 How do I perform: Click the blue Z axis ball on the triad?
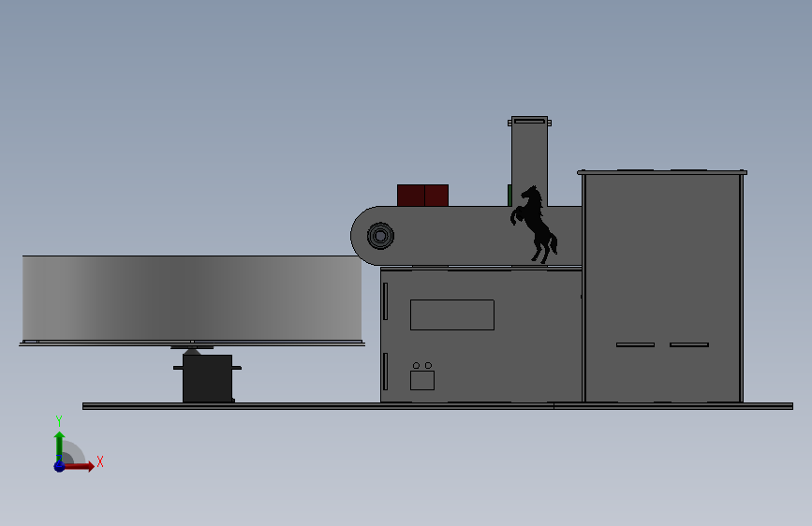pyautogui.click(x=60, y=466)
